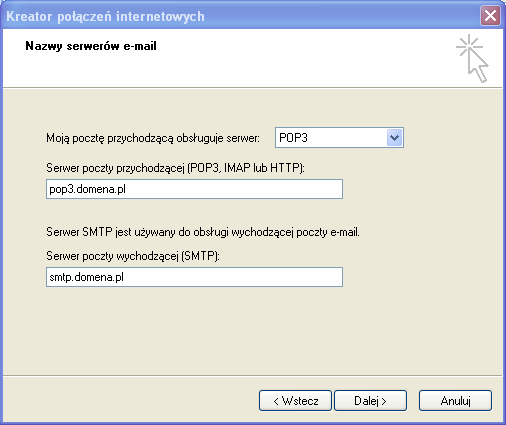The height and width of the screenshot is (425, 506).
Task: Close the Kreator połączeń internetowych window
Action: click(490, 16)
